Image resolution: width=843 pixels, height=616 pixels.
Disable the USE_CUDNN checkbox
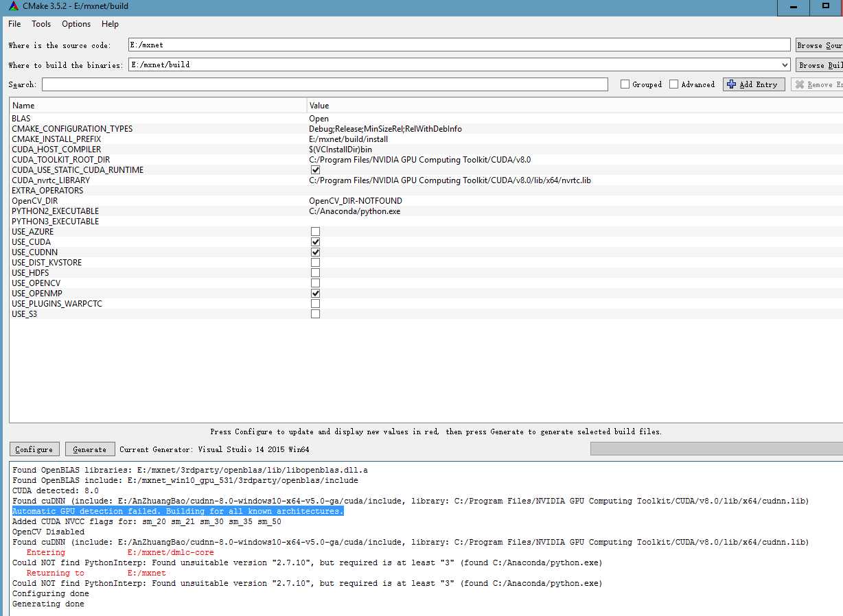[x=315, y=252]
